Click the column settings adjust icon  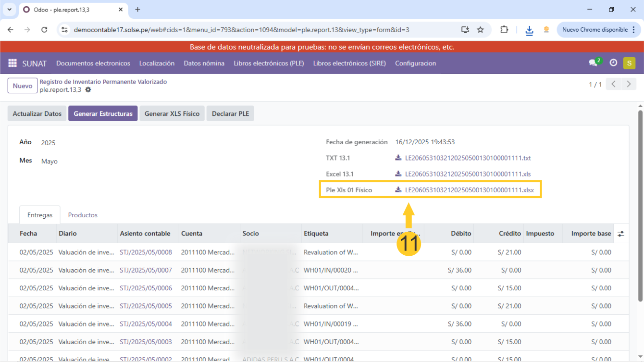[621, 234]
